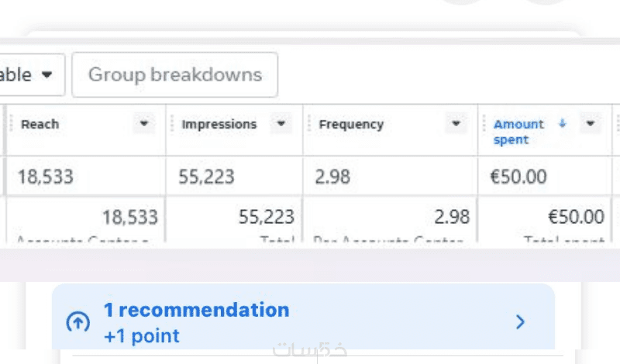This screenshot has height=364, width=620.
Task: Open the Amount spent column options arrow
Action: pyautogui.click(x=591, y=124)
